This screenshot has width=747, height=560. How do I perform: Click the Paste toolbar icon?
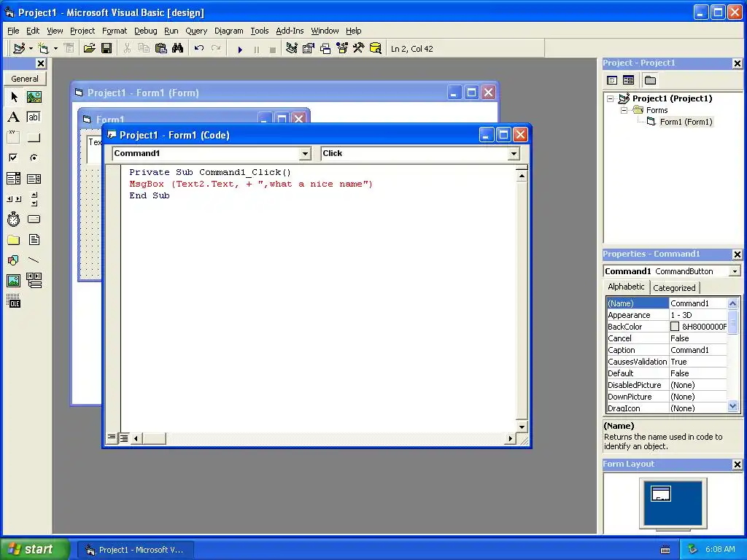[x=161, y=49]
